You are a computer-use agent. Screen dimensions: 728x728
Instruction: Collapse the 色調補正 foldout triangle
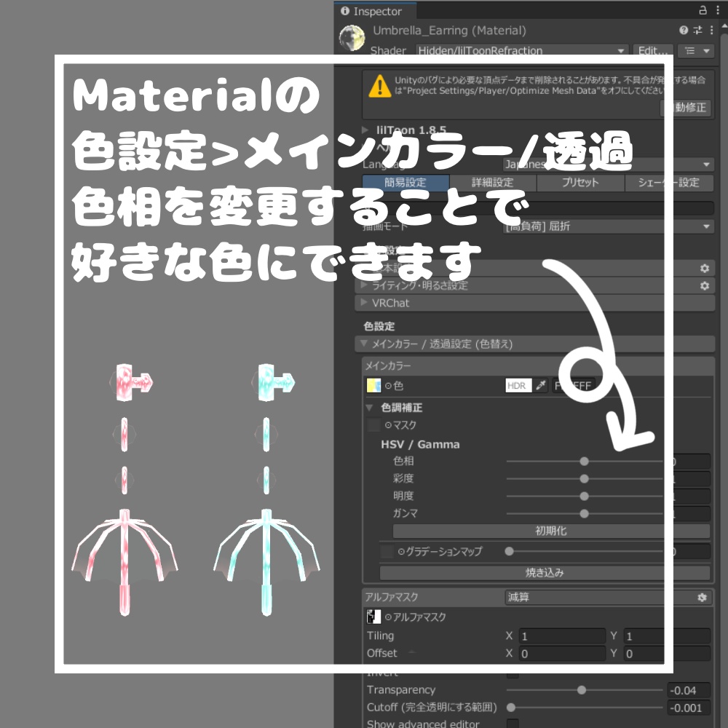pos(370,408)
